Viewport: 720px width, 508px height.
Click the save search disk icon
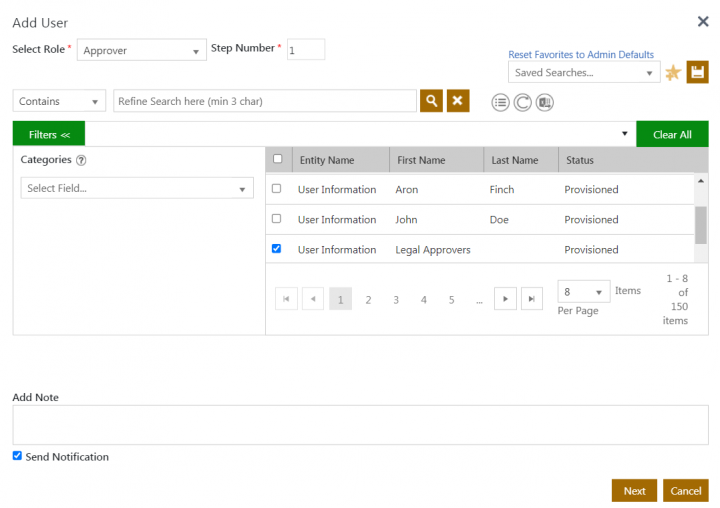click(697, 72)
